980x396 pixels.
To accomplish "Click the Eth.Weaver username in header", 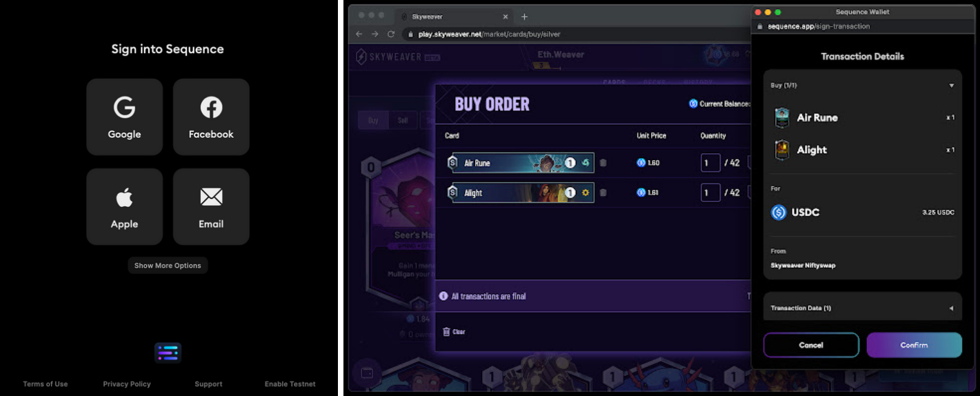I will pyautogui.click(x=561, y=54).
